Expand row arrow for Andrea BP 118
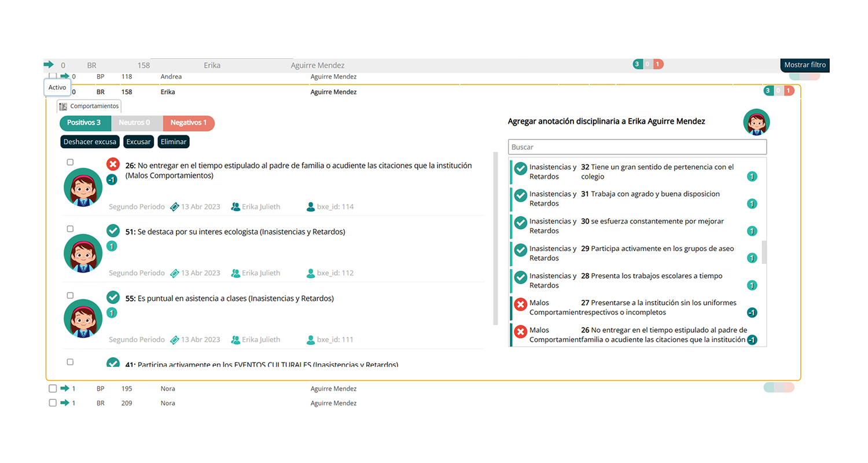The image size is (868, 463). point(65,76)
